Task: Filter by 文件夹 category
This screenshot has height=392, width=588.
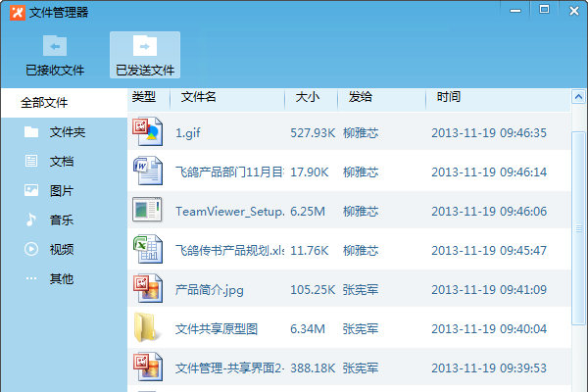Action: (x=64, y=132)
